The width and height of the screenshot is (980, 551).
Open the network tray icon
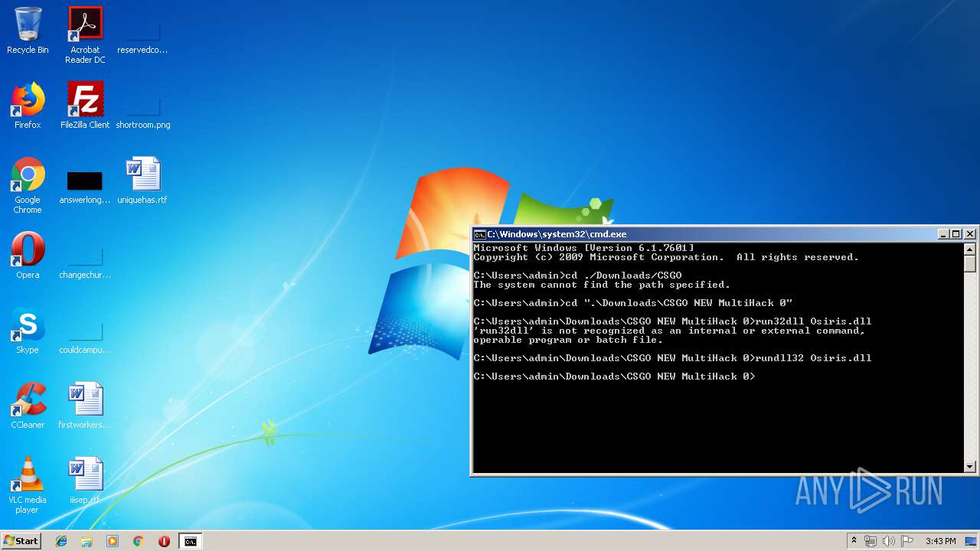tap(871, 541)
